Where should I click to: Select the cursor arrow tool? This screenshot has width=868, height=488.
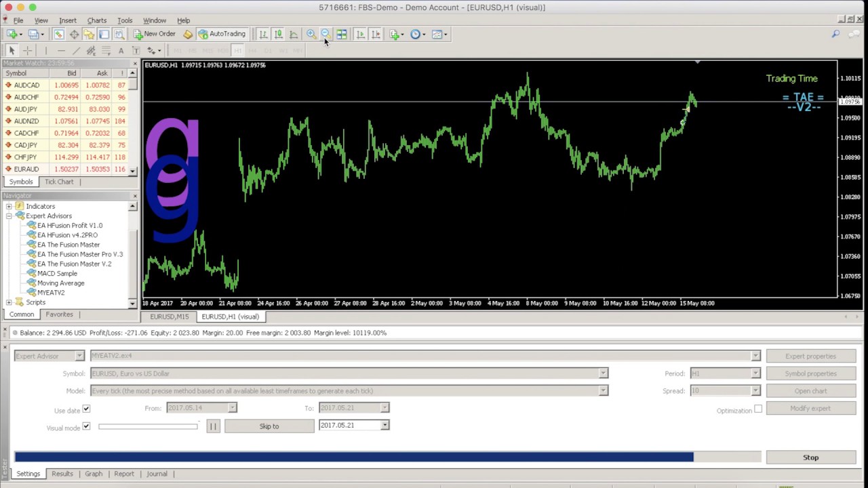12,51
